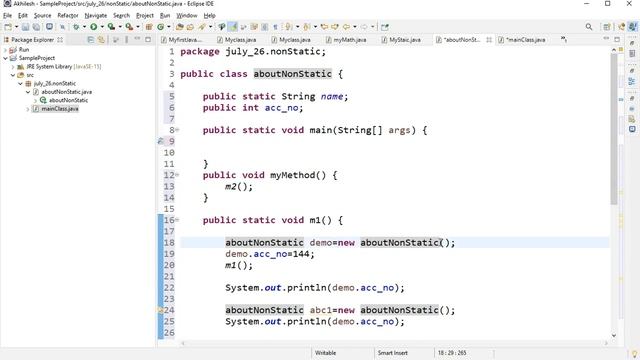Open the File menu
This screenshot has height=360, width=640.
point(7,16)
